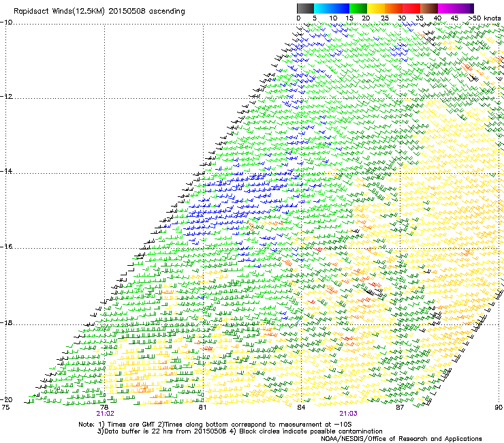Click the -14 latitude axis label
Image resolution: width=504 pixels, height=443 pixels.
click(x=6, y=171)
